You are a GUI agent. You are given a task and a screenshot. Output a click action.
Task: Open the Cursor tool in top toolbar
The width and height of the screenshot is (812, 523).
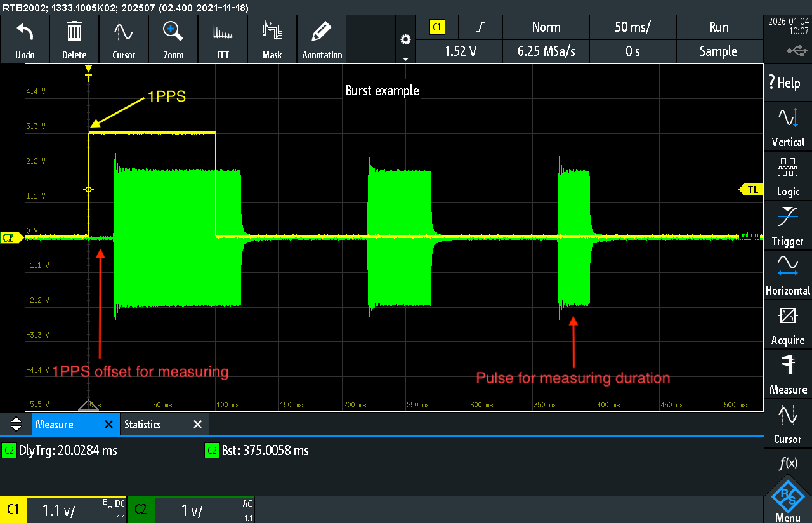click(x=124, y=32)
